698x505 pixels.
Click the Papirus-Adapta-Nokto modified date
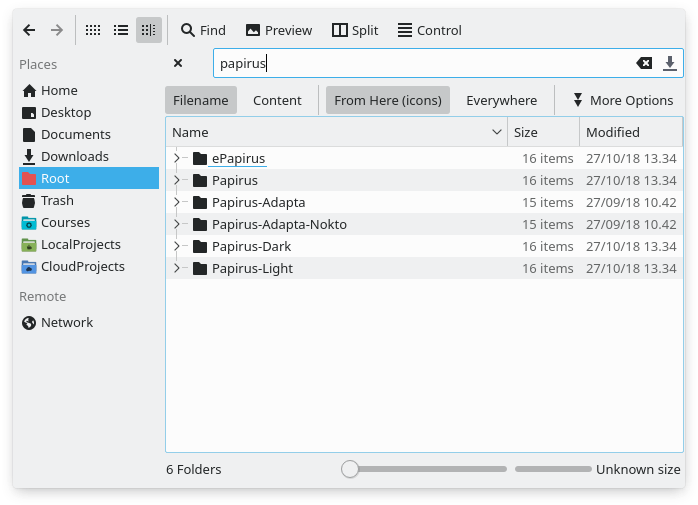631,224
